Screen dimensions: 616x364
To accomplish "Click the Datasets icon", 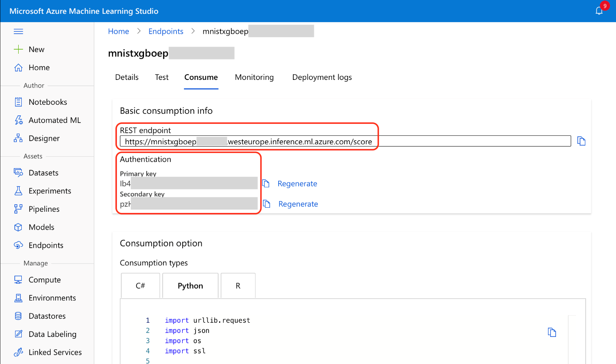I will coord(18,173).
